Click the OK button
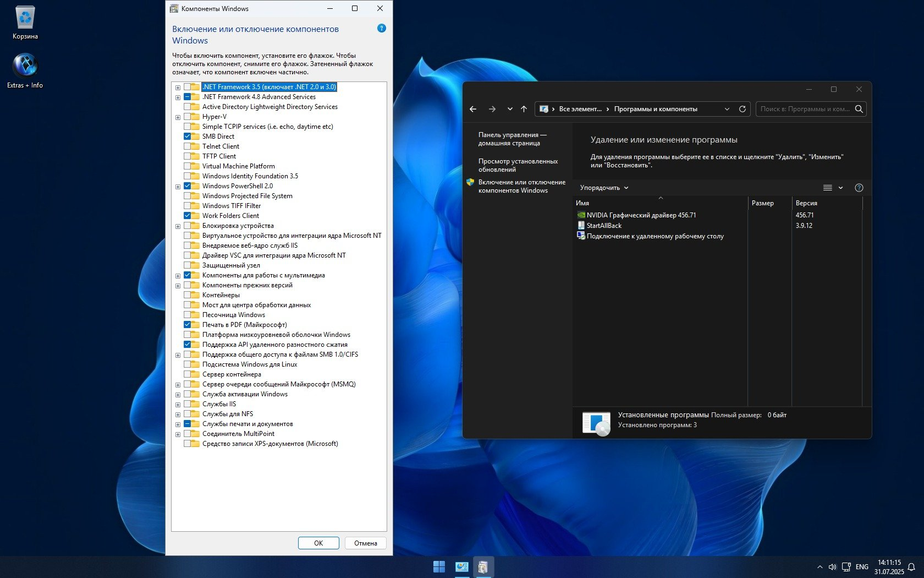 tap(318, 543)
